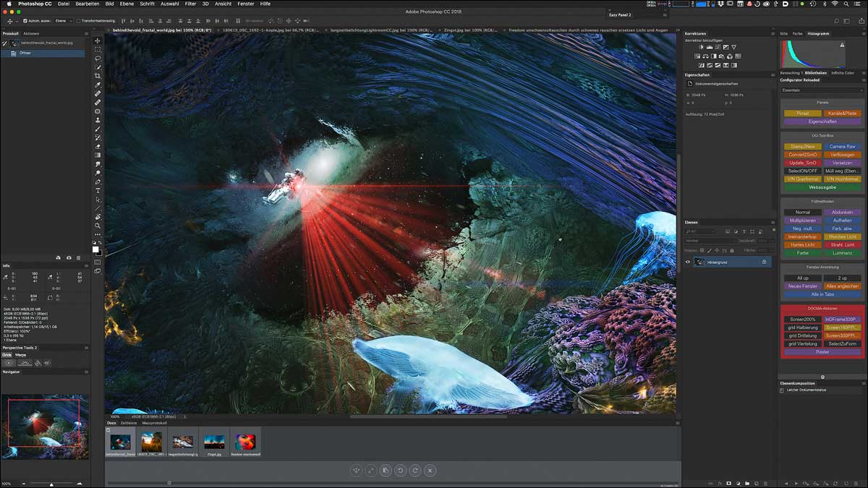Image resolution: width=868 pixels, height=488 pixels.
Task: Select the Zingst.jpg thumbnail in Doco panel
Action: point(213,442)
